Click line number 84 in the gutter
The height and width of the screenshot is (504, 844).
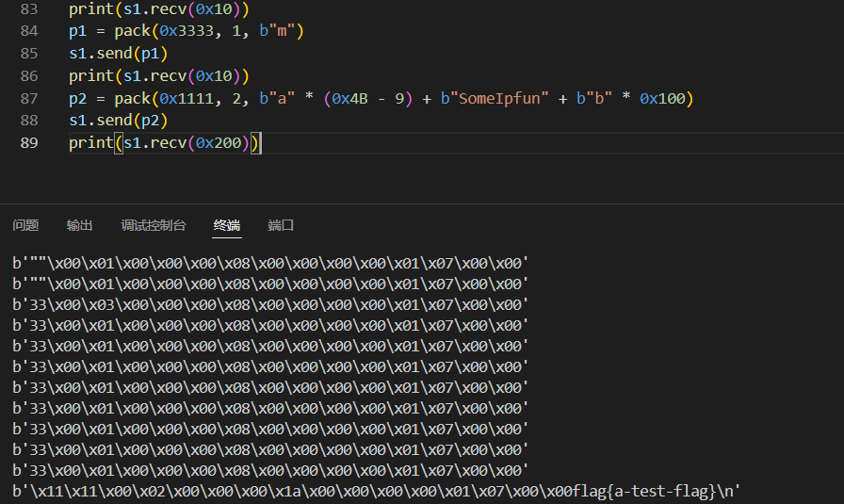coord(29,32)
